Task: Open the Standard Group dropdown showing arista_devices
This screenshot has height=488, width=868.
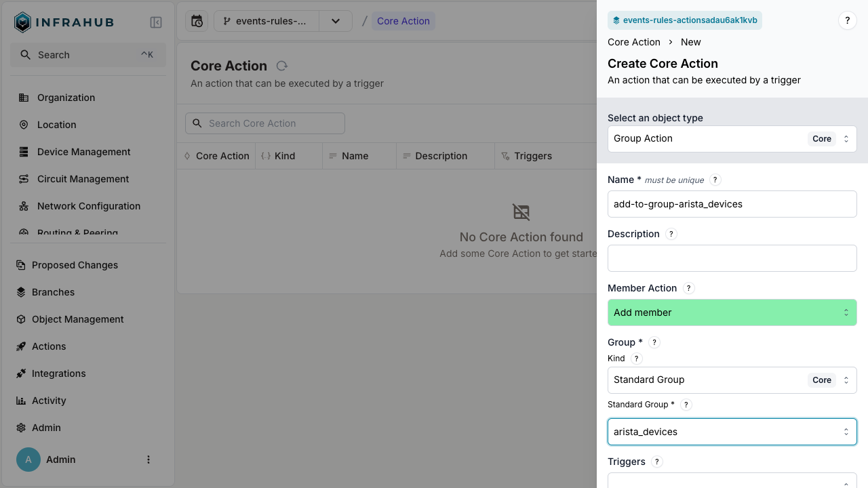Action: (x=732, y=432)
